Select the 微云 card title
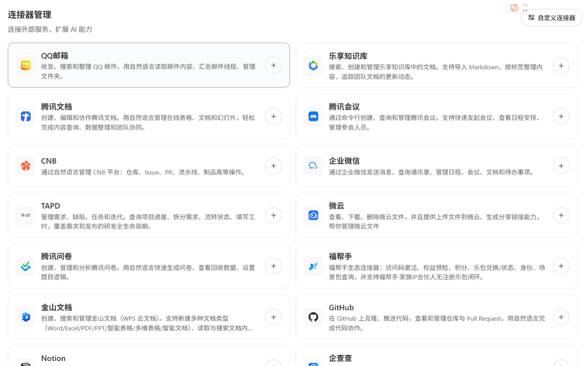 click(x=337, y=206)
